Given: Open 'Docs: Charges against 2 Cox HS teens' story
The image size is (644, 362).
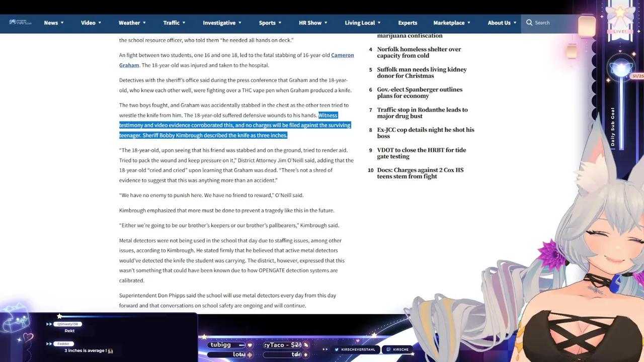Looking at the screenshot, I should pyautogui.click(x=420, y=173).
